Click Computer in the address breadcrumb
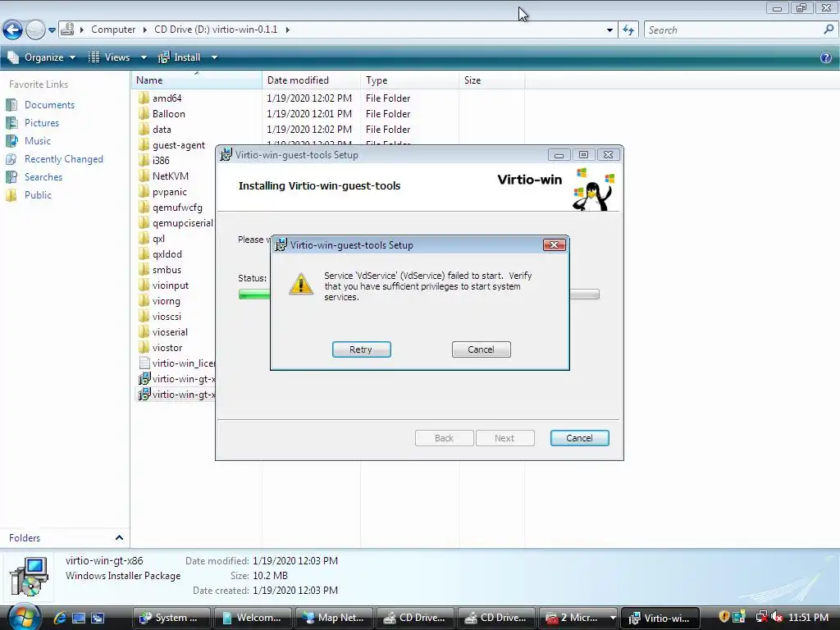The height and width of the screenshot is (630, 840). (x=113, y=30)
